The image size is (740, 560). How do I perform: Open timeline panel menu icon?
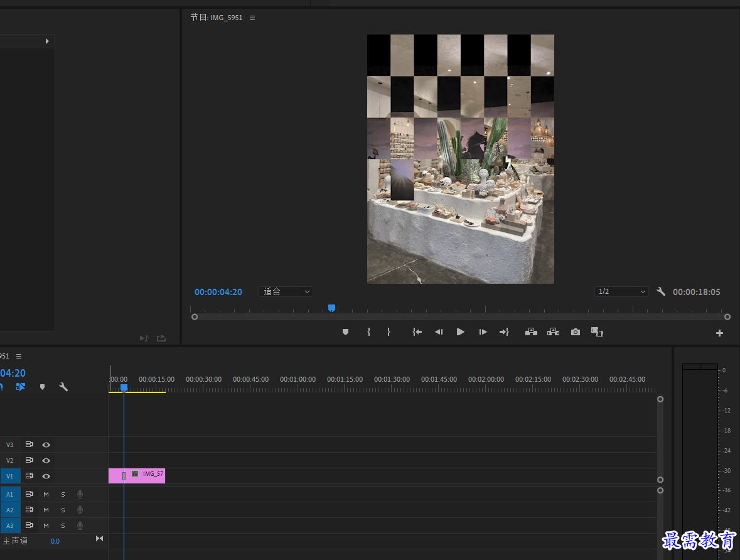tap(19, 356)
